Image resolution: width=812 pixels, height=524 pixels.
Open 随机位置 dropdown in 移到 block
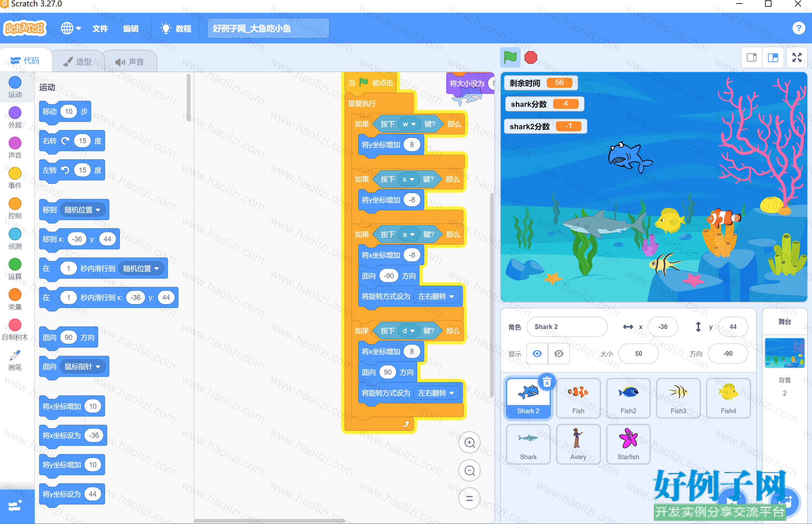82,210
